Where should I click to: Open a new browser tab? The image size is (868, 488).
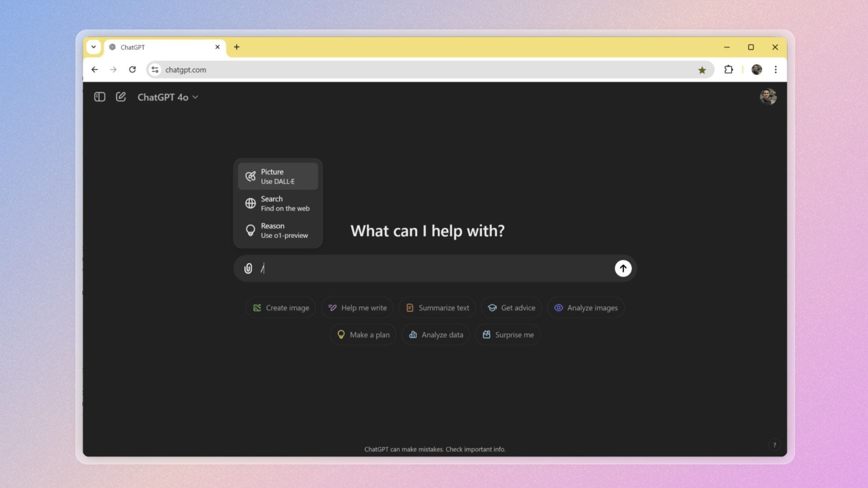(x=236, y=47)
